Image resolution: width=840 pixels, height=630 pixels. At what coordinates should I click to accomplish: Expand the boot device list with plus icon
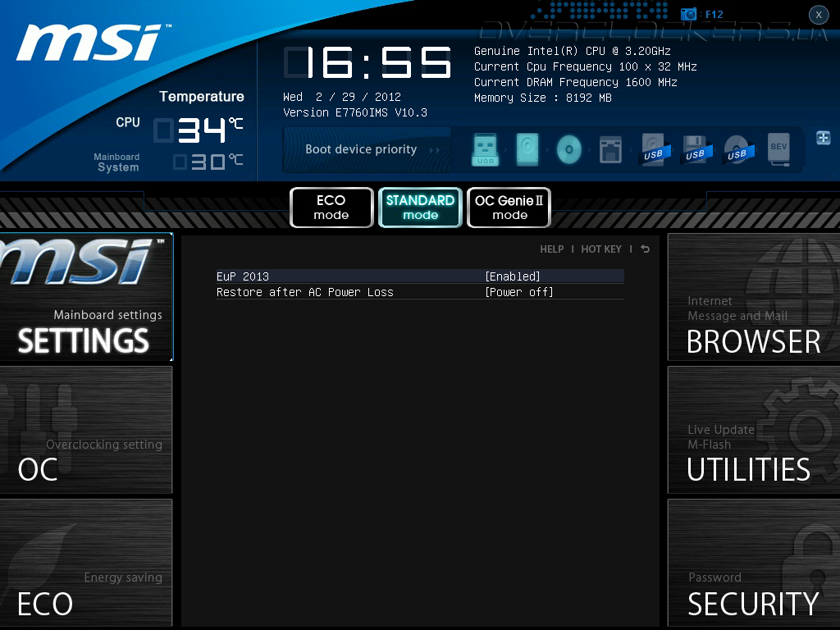(x=824, y=138)
